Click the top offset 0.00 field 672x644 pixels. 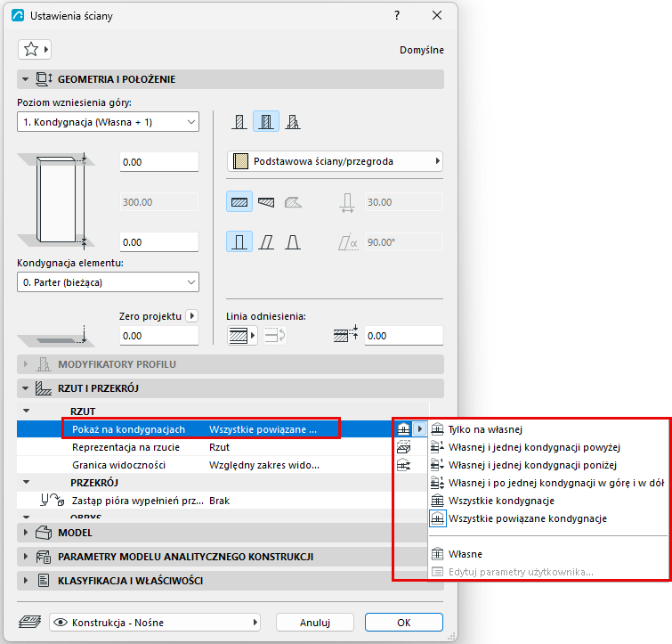click(159, 161)
